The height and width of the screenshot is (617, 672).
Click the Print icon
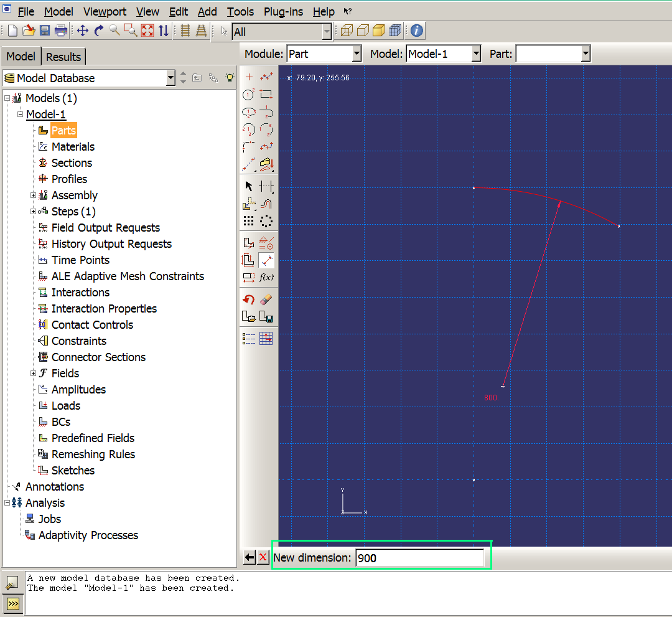(x=61, y=31)
